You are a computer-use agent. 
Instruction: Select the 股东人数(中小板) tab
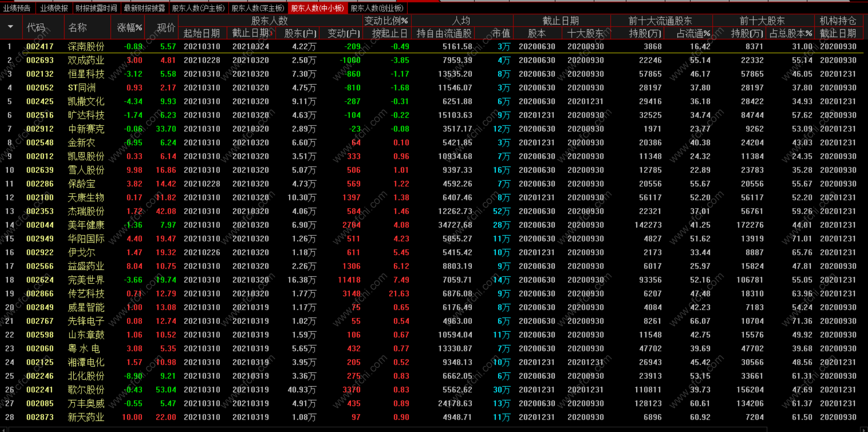pyautogui.click(x=317, y=8)
